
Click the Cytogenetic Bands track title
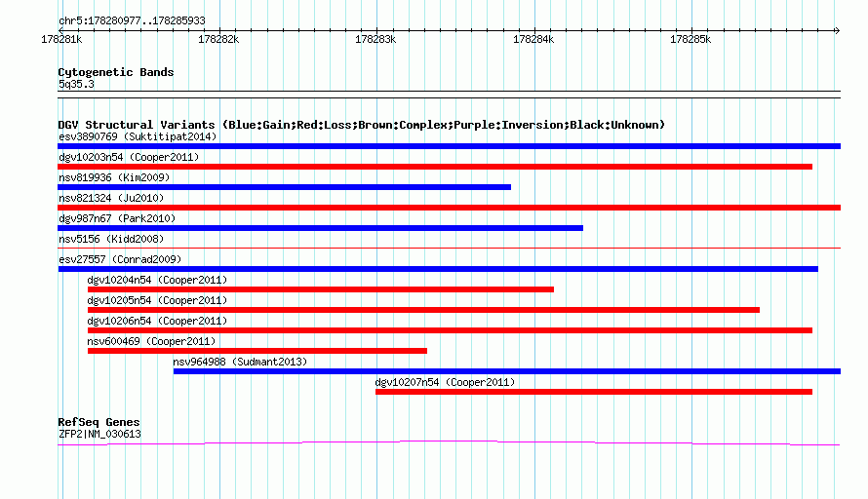point(116,72)
